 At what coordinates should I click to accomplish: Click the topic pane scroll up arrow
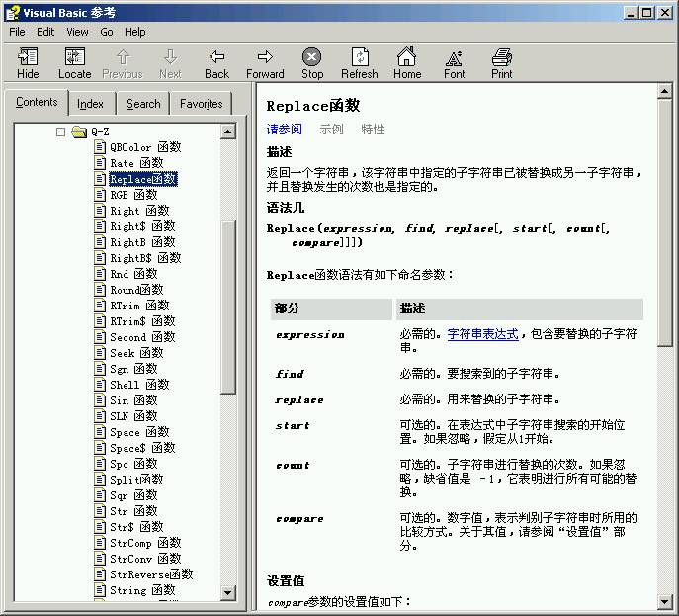click(665, 91)
